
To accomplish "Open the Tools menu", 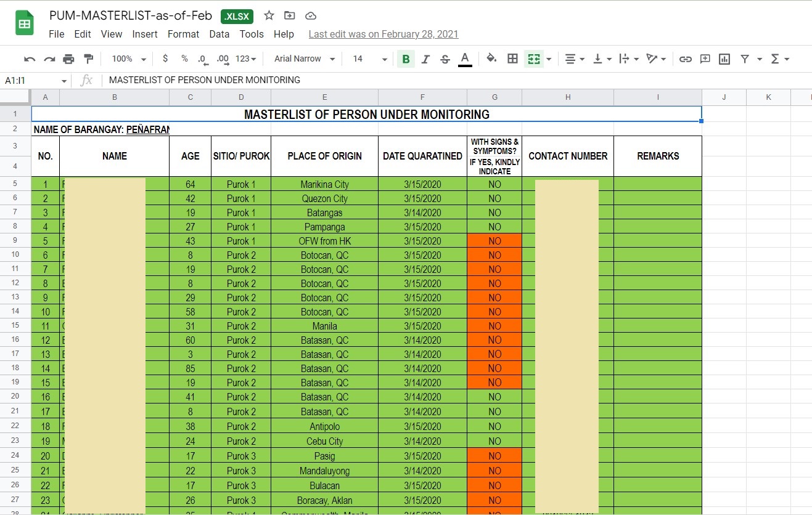I will [x=252, y=34].
